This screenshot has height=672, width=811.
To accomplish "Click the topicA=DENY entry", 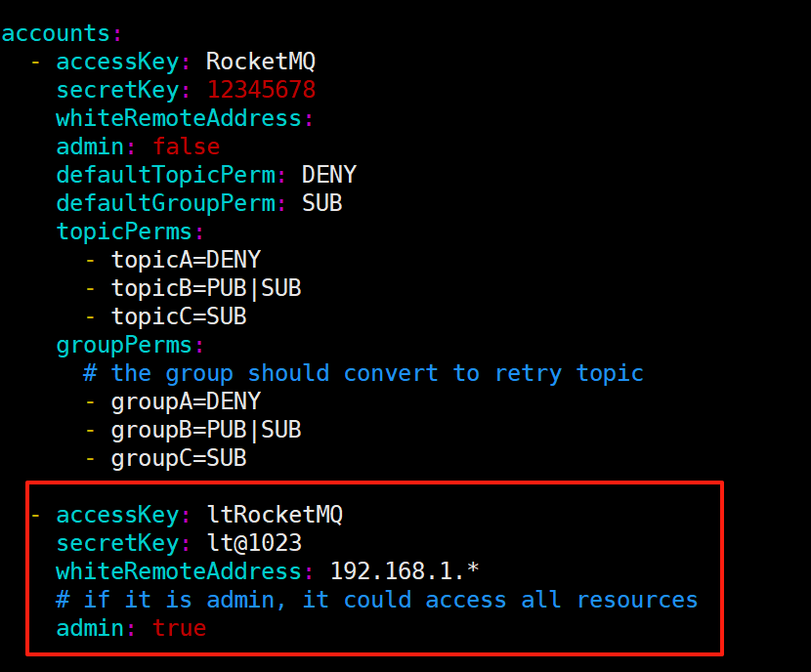I will coord(187,260).
